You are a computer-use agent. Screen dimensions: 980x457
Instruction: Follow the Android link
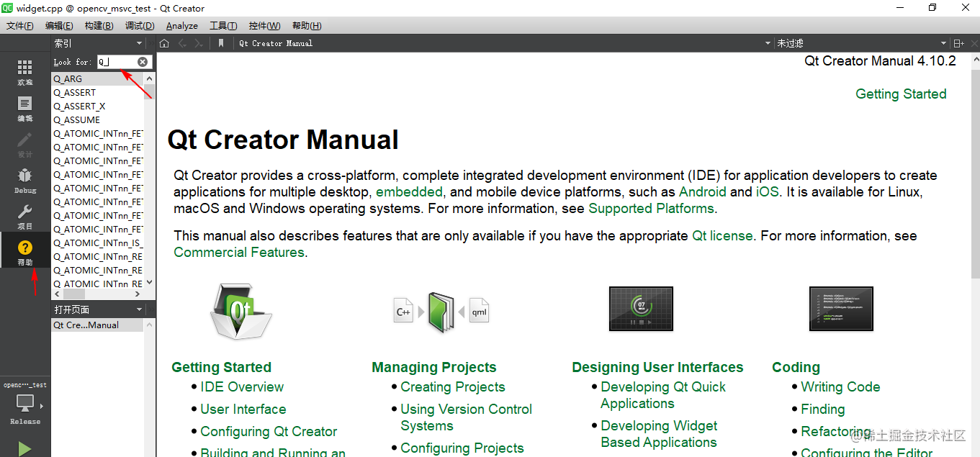pyautogui.click(x=703, y=192)
